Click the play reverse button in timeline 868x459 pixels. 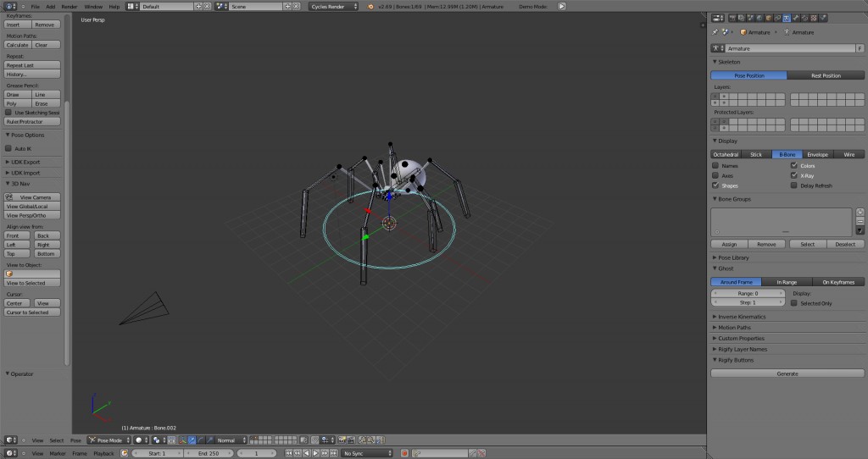click(306, 453)
